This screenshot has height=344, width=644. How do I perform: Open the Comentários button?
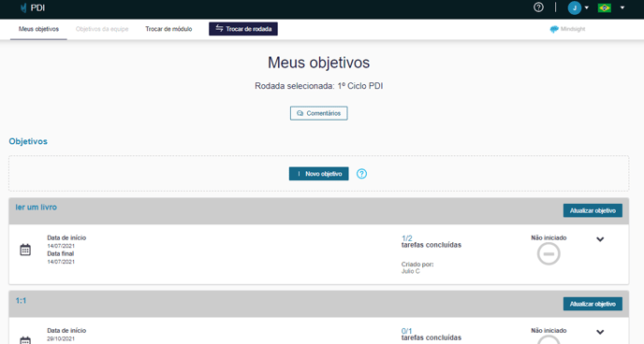coord(318,113)
